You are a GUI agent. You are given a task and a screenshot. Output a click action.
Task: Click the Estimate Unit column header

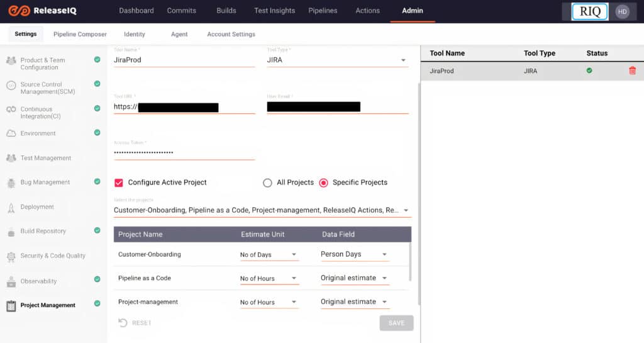tap(262, 235)
